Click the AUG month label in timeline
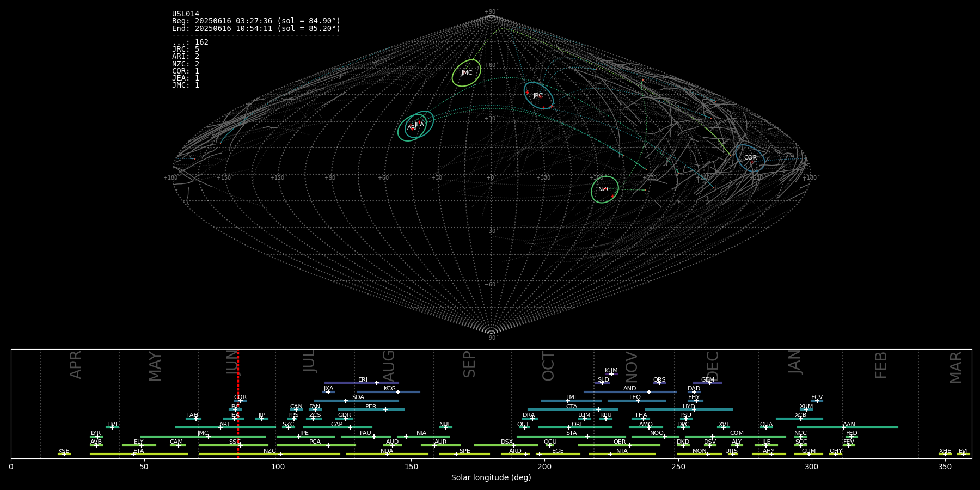Image resolution: width=980 pixels, height=490 pixels. pyautogui.click(x=389, y=366)
